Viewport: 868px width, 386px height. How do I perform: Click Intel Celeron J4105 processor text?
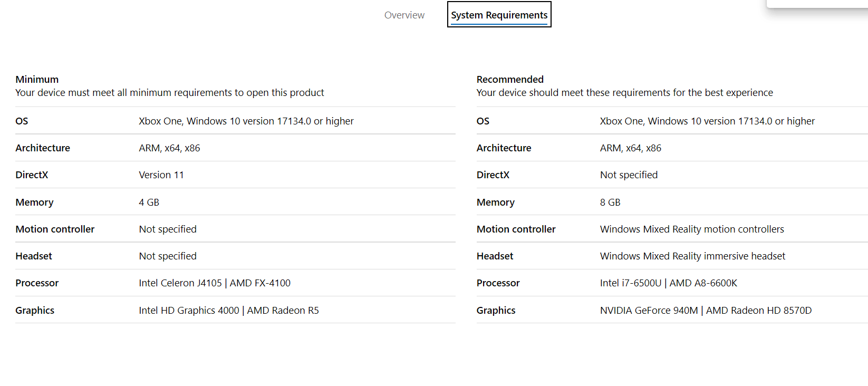point(180,283)
